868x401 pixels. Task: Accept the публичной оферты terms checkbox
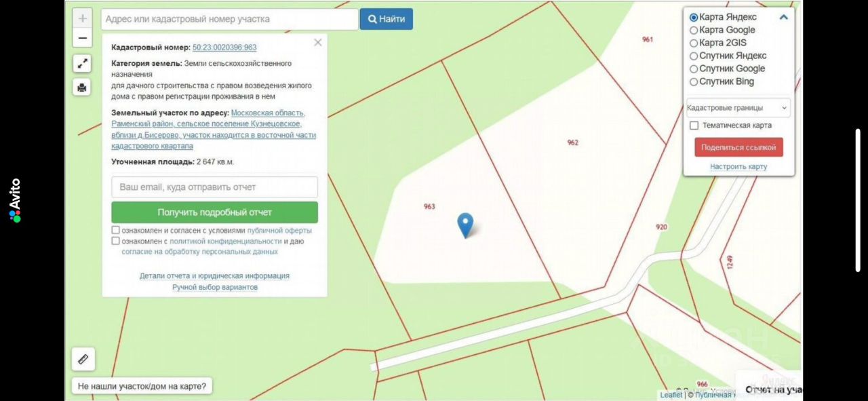(115, 230)
